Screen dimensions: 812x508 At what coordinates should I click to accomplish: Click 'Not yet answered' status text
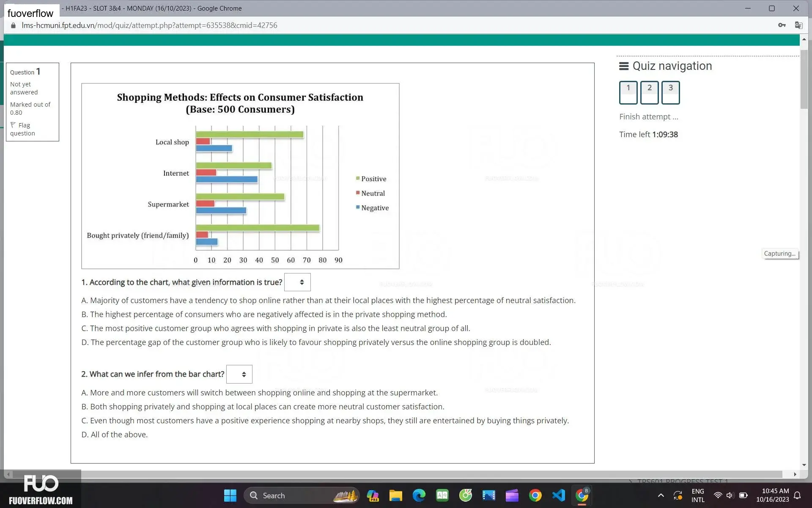(24, 88)
